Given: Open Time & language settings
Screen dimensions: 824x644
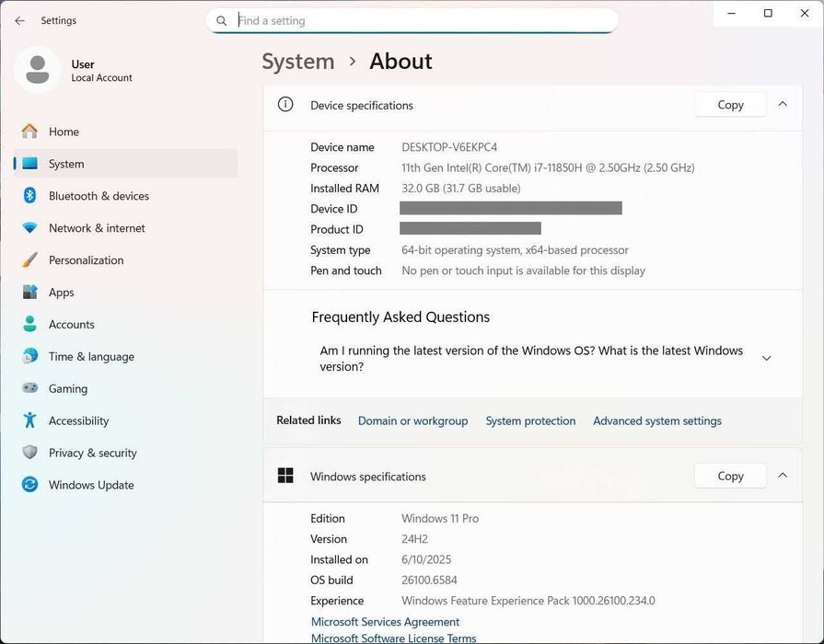Looking at the screenshot, I should tap(125, 356).
